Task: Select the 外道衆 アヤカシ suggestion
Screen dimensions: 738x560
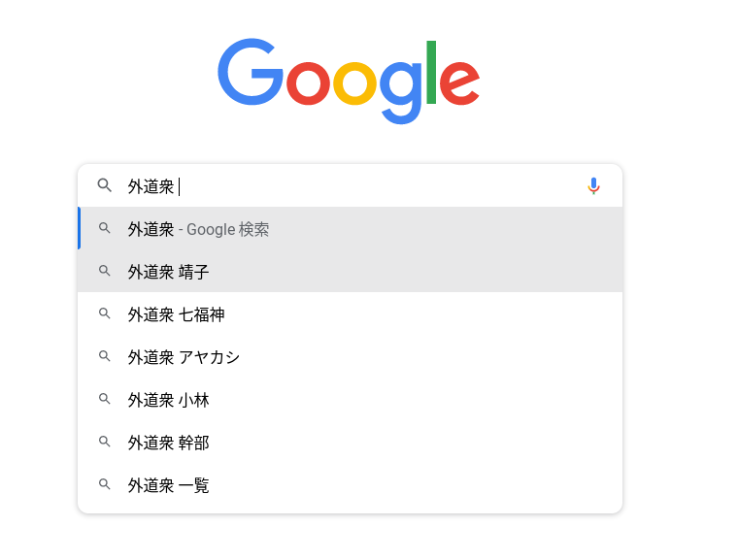Action: pos(184,357)
